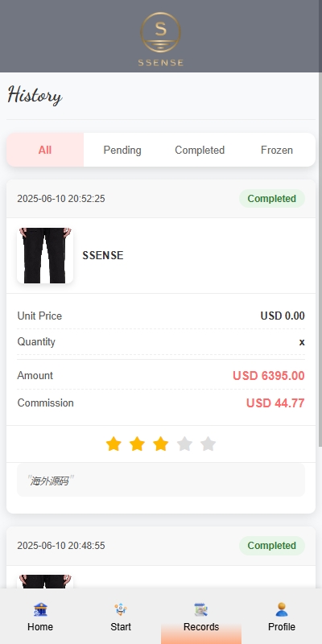Switch to the All filter tab
322x644 pixels.
pos(45,150)
